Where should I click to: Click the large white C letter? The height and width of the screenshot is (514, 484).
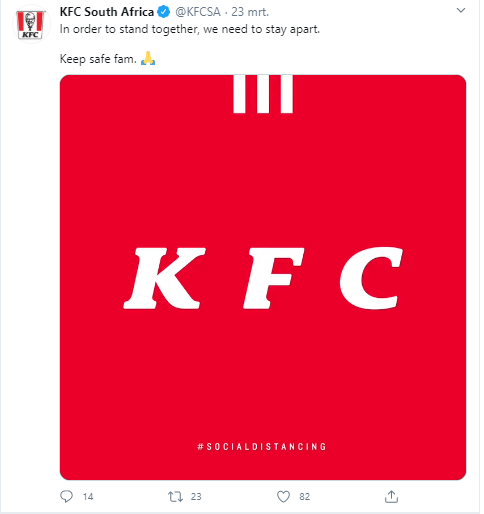[x=371, y=278]
